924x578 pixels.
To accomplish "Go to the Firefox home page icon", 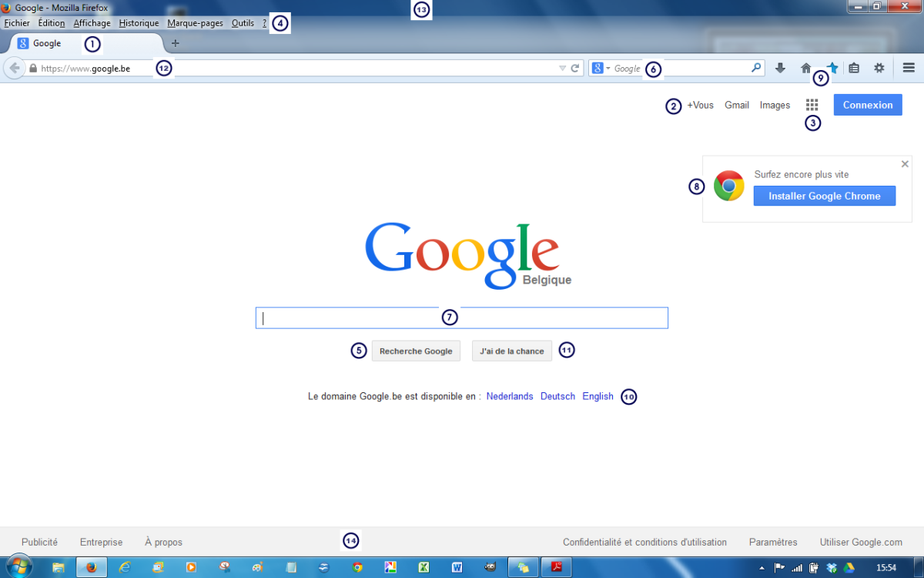I will pos(805,68).
